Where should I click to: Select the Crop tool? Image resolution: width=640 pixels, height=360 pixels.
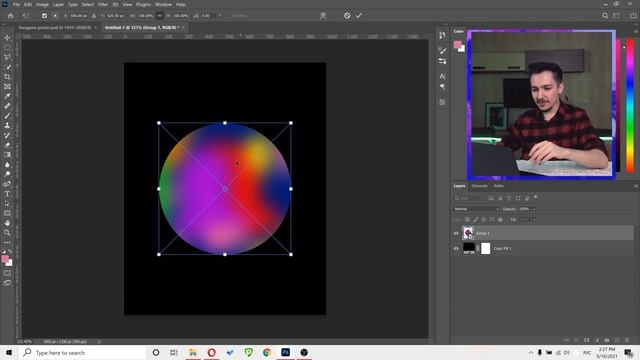point(7,77)
